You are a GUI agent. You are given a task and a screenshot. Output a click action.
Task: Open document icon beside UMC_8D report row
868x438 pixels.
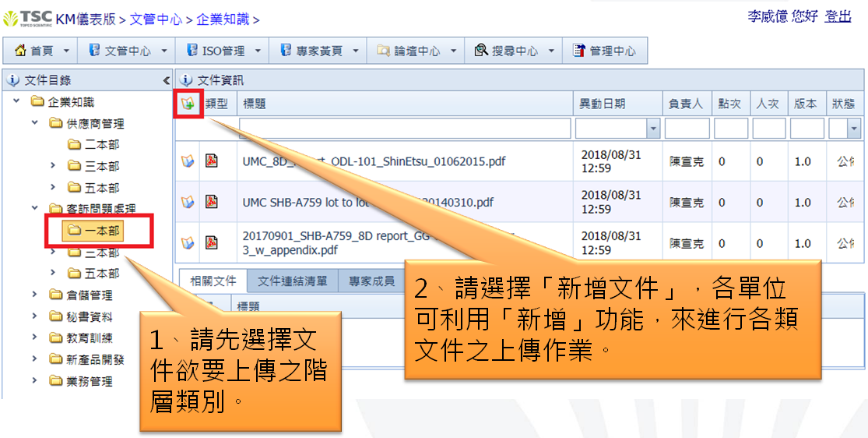click(x=188, y=161)
